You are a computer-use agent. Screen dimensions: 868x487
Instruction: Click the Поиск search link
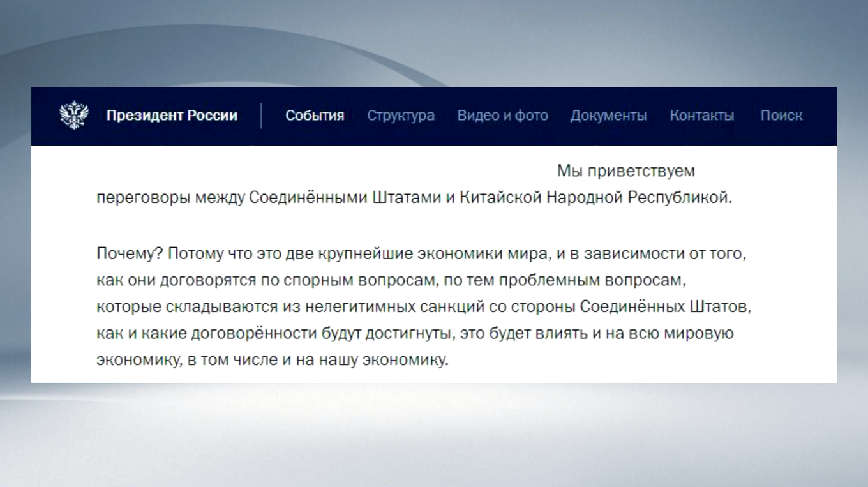click(x=781, y=116)
